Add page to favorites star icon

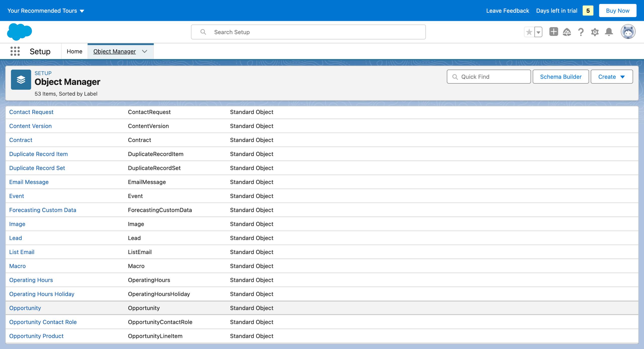click(529, 32)
